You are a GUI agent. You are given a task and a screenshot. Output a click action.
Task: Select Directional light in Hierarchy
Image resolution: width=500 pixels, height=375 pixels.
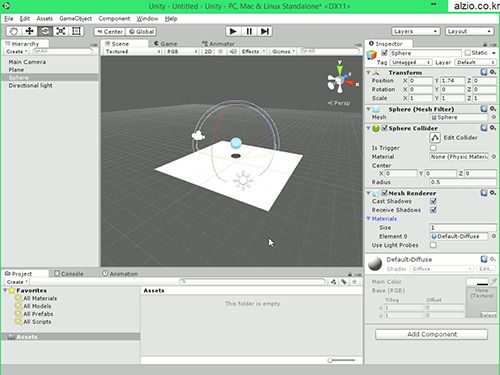point(31,85)
